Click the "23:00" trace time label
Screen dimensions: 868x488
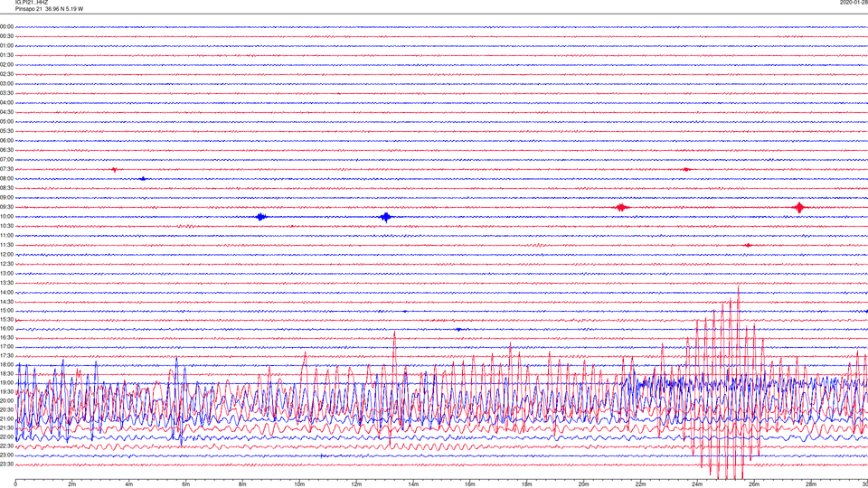pyautogui.click(x=6, y=455)
